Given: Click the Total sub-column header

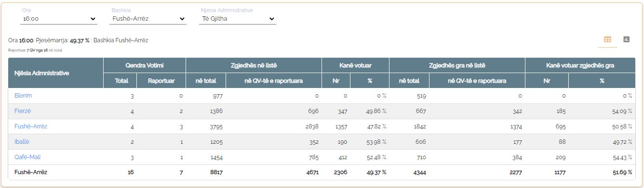Looking at the screenshot, I should (121, 81).
